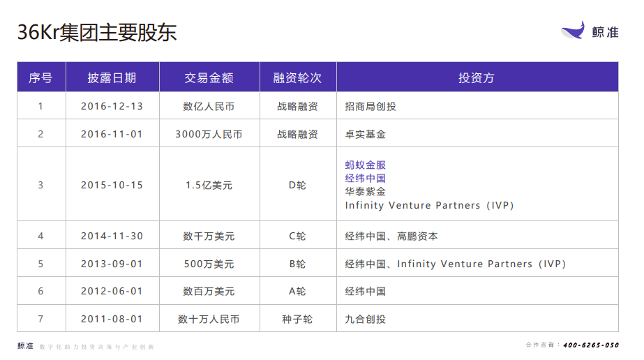This screenshot has width=644, height=360.
Task: Click the A轮 round cell
Action: coord(297,291)
